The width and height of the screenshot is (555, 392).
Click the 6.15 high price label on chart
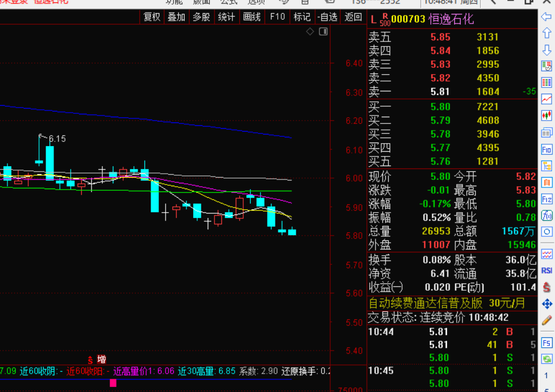[58, 139]
